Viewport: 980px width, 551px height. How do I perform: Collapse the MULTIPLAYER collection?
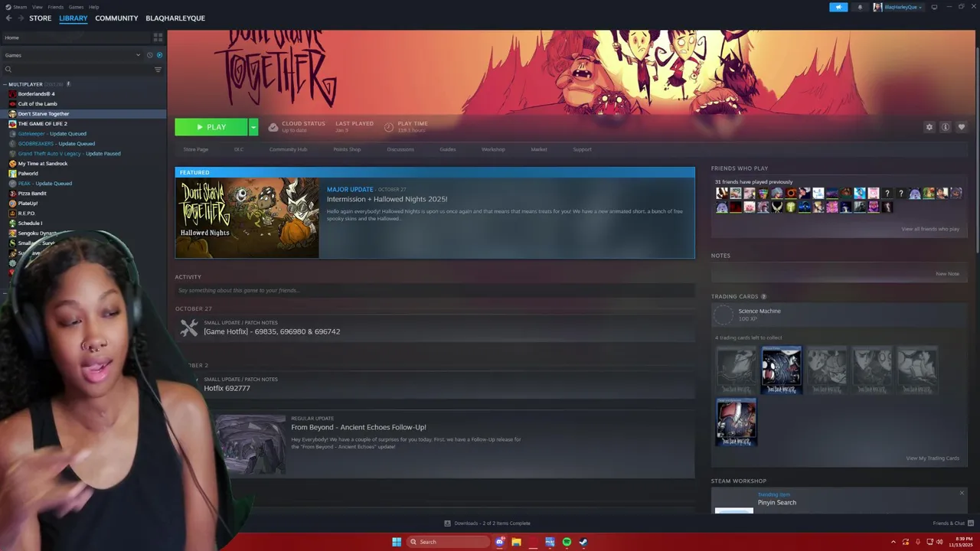tap(5, 84)
